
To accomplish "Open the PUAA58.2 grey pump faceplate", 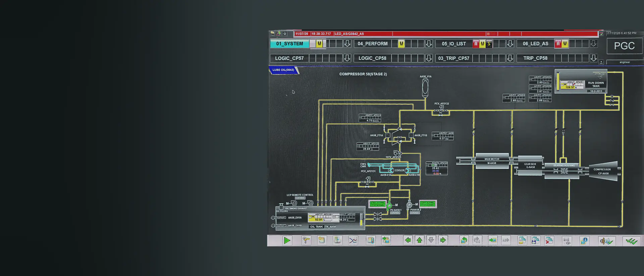I will point(409,205).
